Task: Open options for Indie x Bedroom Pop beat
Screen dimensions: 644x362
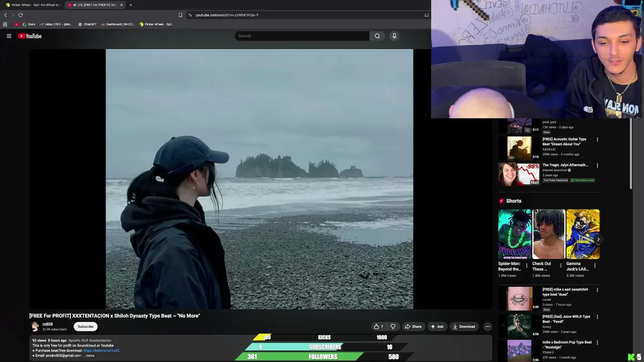Action: (x=597, y=342)
